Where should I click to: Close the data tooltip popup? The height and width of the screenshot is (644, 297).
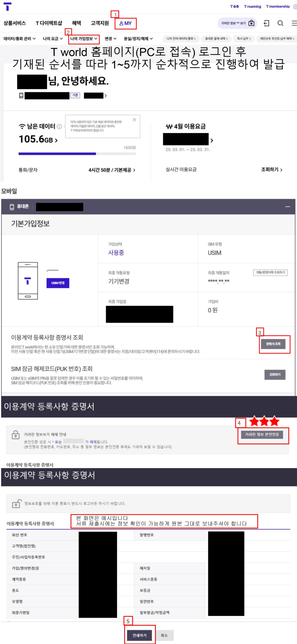click(134, 120)
